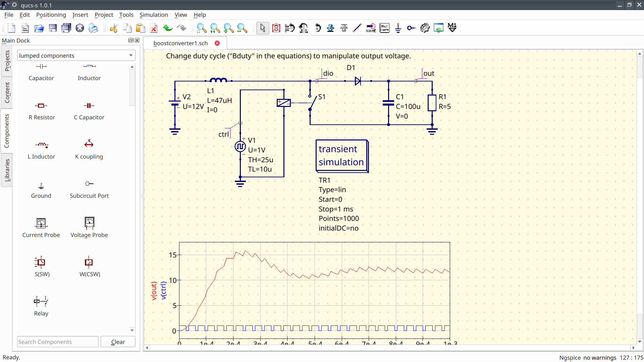Select the Relay component in dock
Image resolution: width=644 pixels, height=362 pixels.
tap(41, 305)
